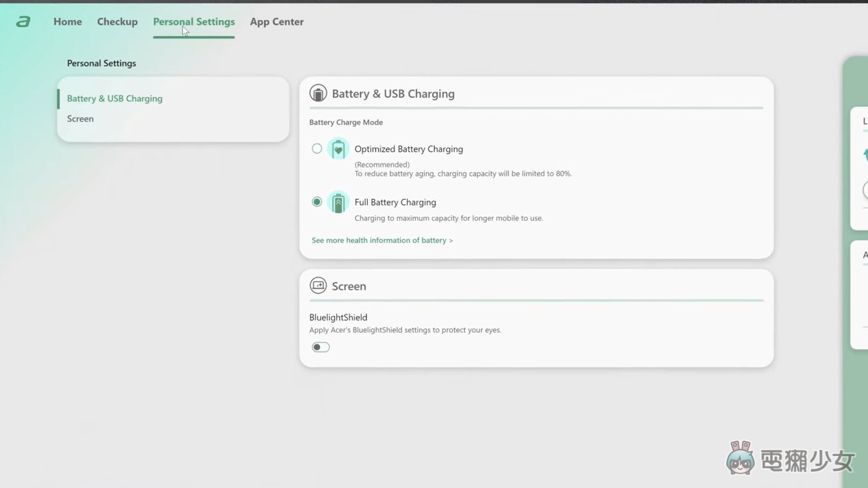The height and width of the screenshot is (488, 868).
Task: Click the full battery icon beside Full Battery Charging
Action: 338,202
